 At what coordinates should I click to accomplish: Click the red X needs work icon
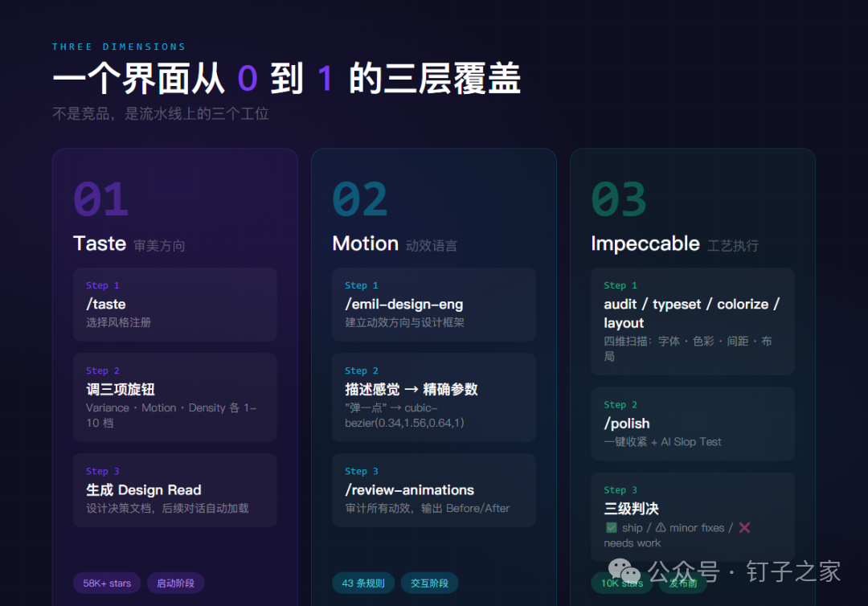[744, 527]
